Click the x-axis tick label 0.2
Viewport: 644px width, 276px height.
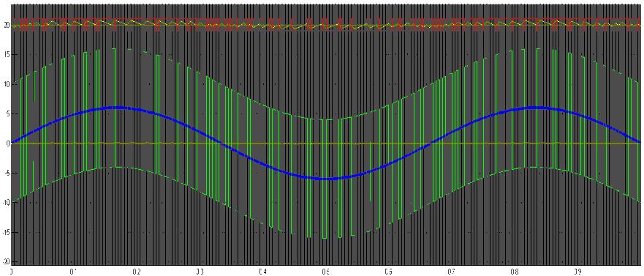tap(137, 272)
